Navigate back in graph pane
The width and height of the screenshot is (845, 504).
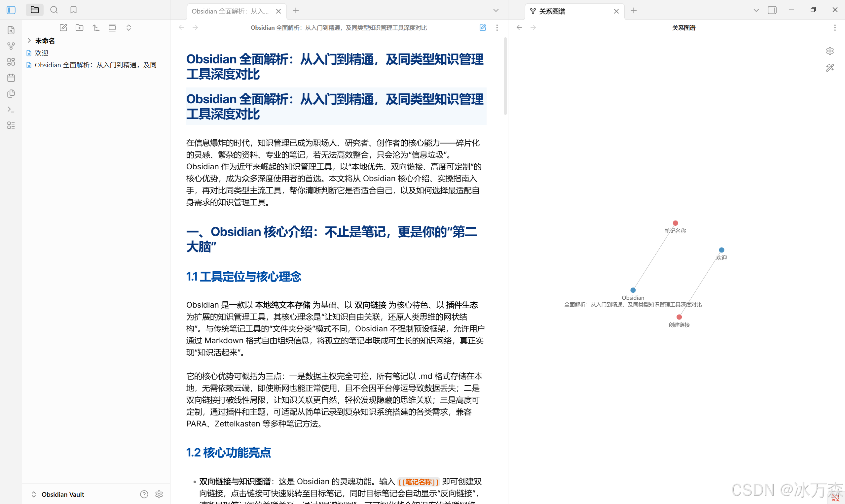point(519,27)
